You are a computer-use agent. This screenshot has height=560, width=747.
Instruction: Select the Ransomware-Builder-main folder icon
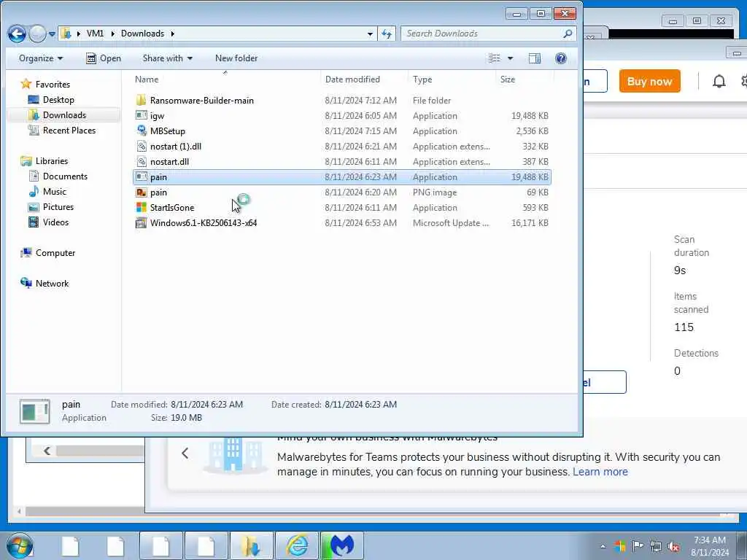click(141, 100)
